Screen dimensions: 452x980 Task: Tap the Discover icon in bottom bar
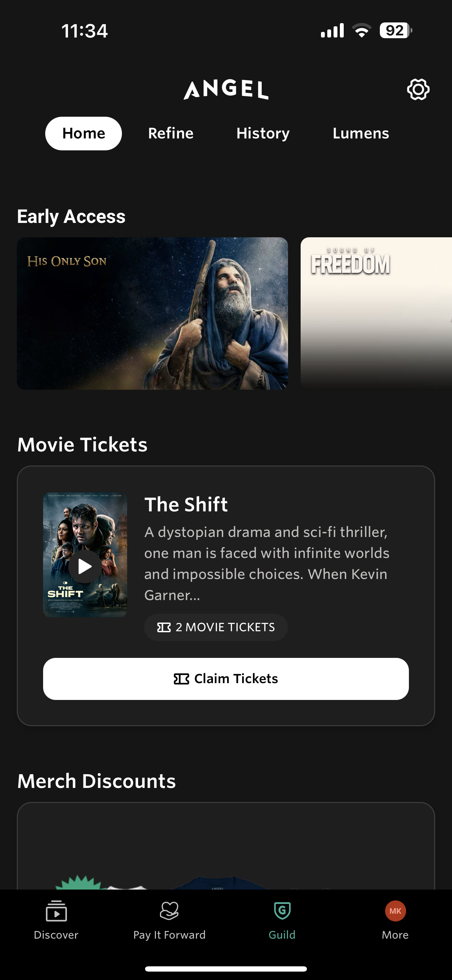(56, 911)
